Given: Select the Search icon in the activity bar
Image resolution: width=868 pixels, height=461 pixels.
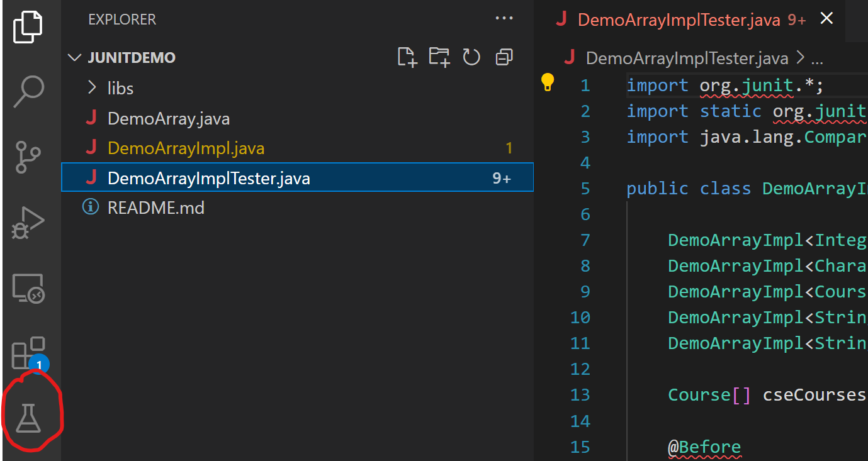Looking at the screenshot, I should [29, 92].
